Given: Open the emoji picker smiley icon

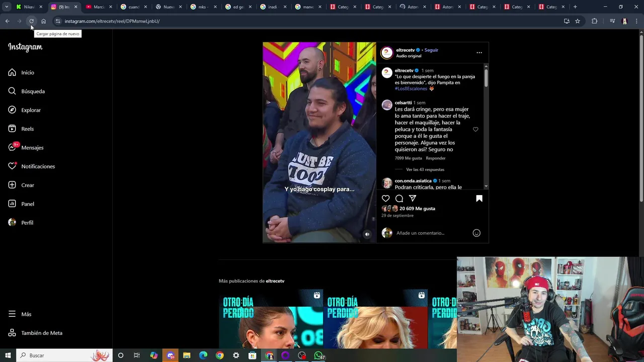Looking at the screenshot, I should click(476, 233).
